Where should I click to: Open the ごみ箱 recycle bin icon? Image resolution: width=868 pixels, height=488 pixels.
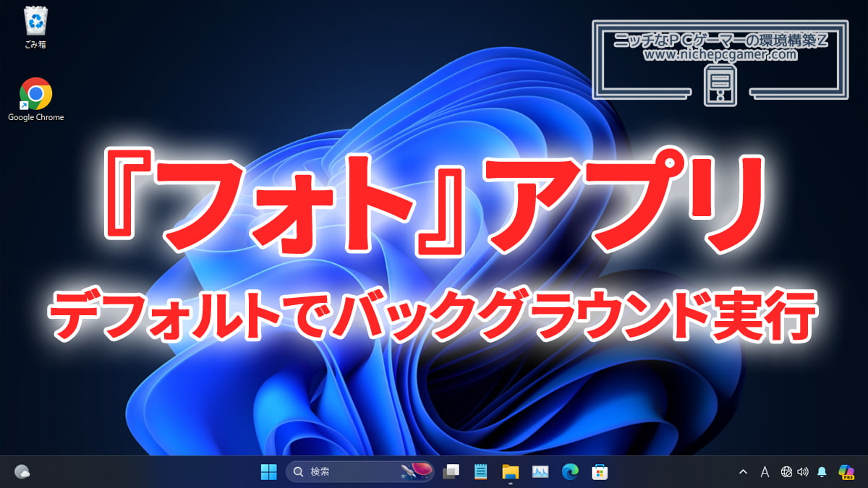point(35,27)
